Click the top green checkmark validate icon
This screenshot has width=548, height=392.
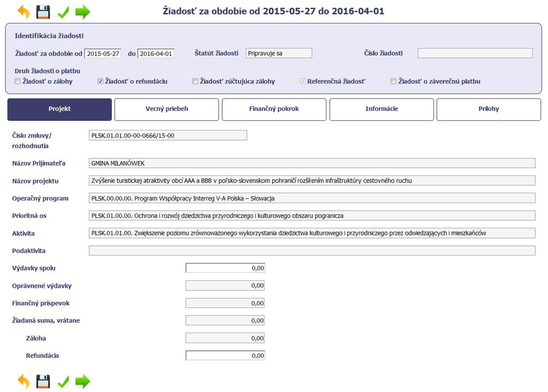coord(63,12)
